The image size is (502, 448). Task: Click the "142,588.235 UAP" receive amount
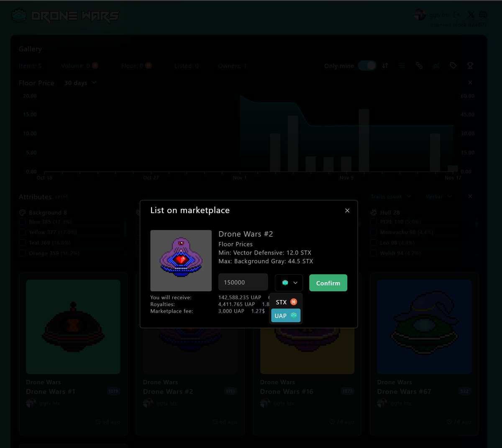coord(240,298)
